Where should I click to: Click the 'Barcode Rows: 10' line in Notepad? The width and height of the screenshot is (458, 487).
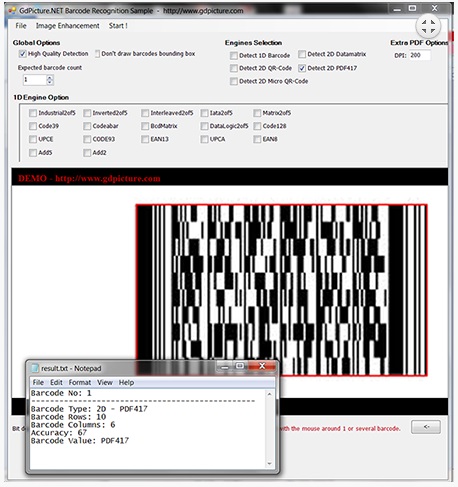click(x=68, y=417)
